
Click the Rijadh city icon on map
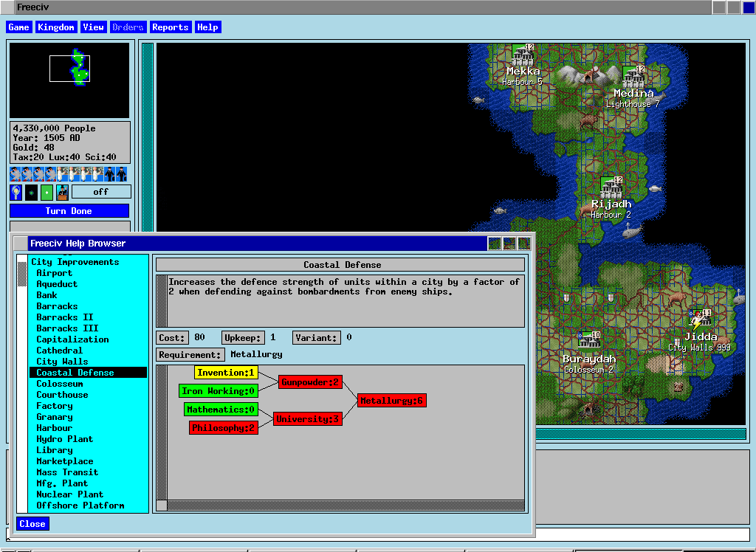[x=611, y=187]
